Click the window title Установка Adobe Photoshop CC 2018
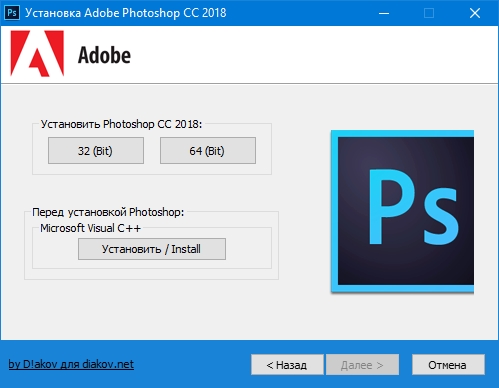The height and width of the screenshot is (388, 499). point(126,13)
